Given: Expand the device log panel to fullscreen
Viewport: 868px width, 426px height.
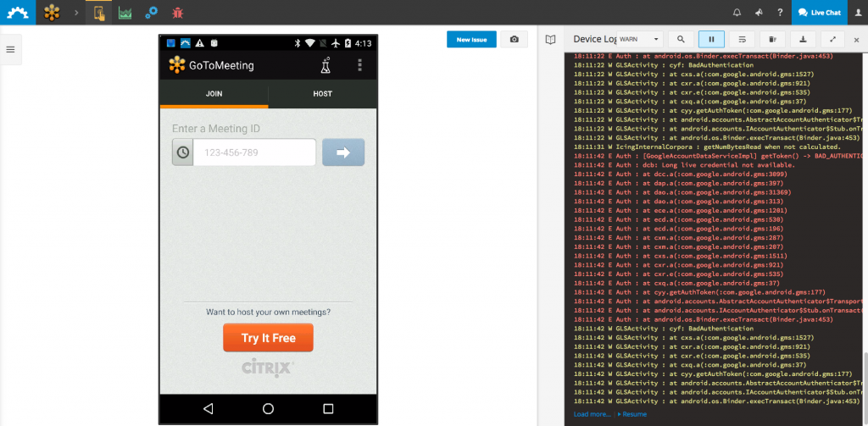Looking at the screenshot, I should (833, 39).
